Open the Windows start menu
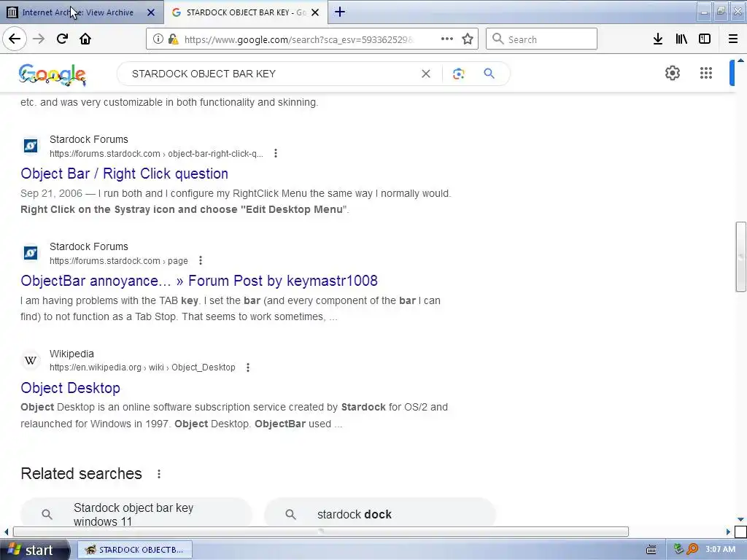The image size is (747, 560). point(34,550)
